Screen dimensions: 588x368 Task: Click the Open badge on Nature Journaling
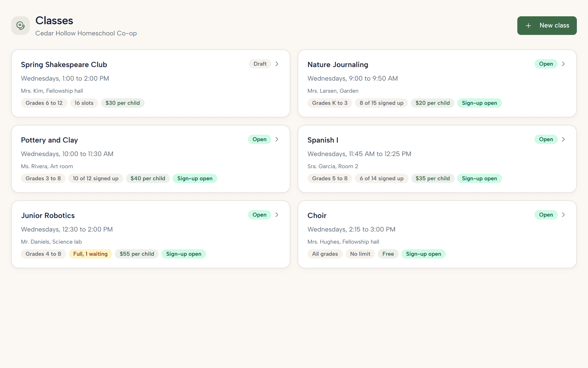pyautogui.click(x=546, y=64)
